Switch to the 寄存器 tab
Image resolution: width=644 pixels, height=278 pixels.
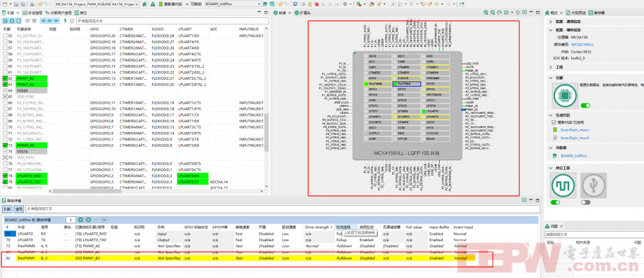tap(596, 13)
